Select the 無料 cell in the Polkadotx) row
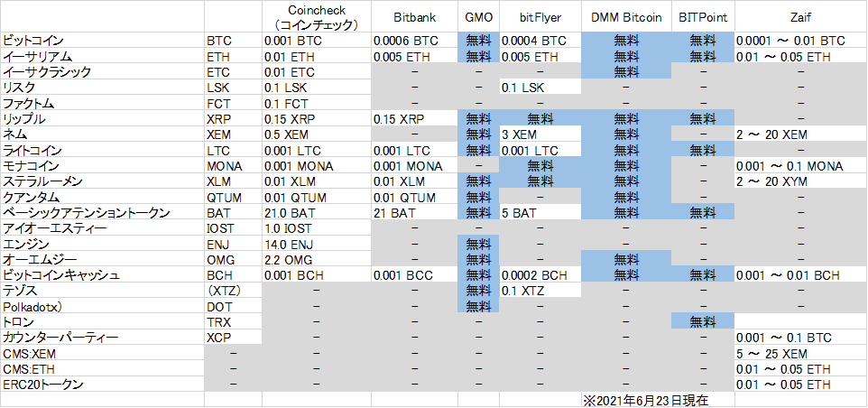 point(478,306)
